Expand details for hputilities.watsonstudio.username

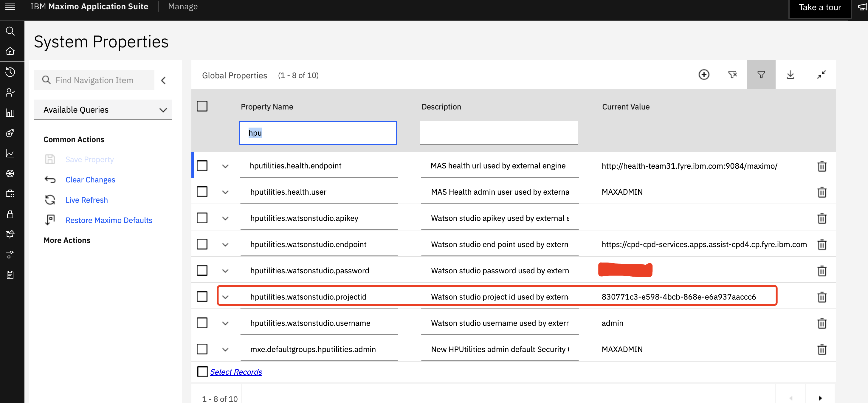click(225, 323)
